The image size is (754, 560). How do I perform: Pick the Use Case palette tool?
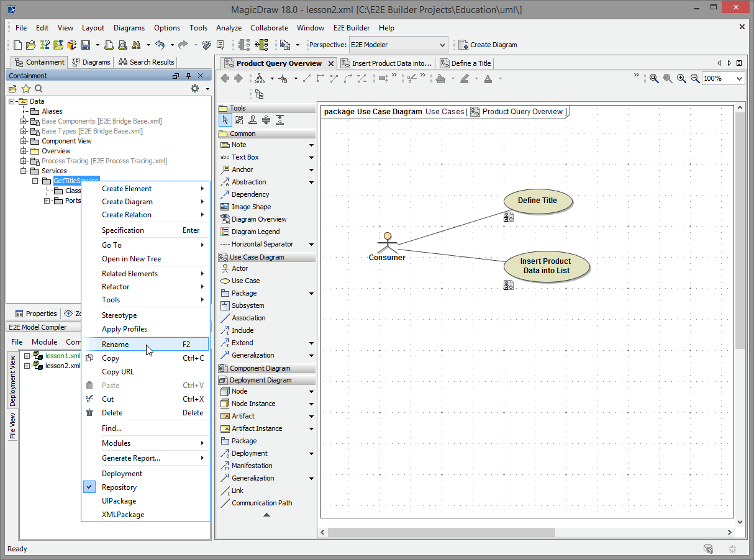(x=245, y=281)
